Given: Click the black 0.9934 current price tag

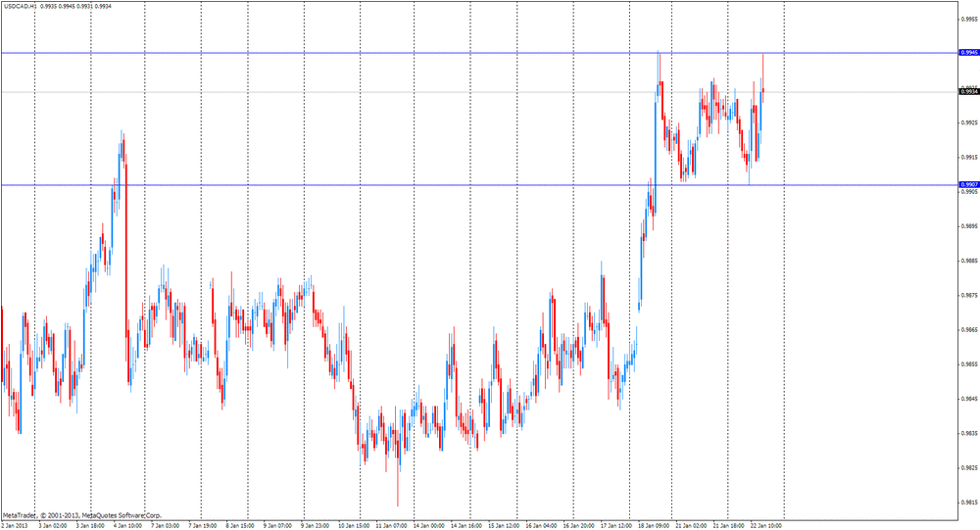Looking at the screenshot, I should 969,92.
